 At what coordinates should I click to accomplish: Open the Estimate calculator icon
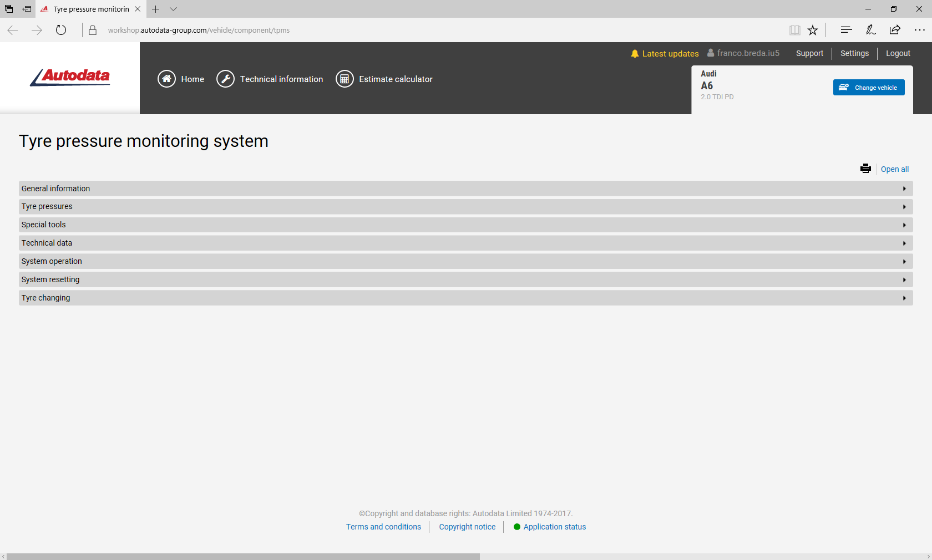(345, 79)
